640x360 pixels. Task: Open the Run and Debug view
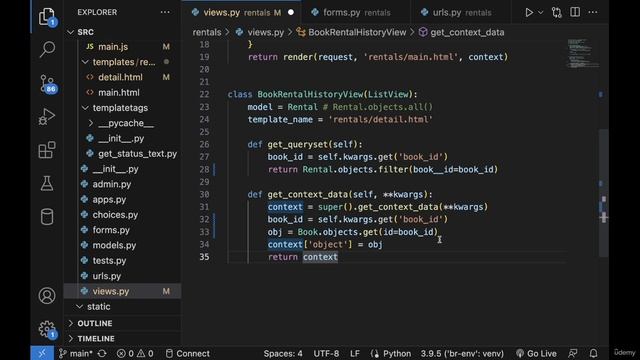click(x=47, y=117)
